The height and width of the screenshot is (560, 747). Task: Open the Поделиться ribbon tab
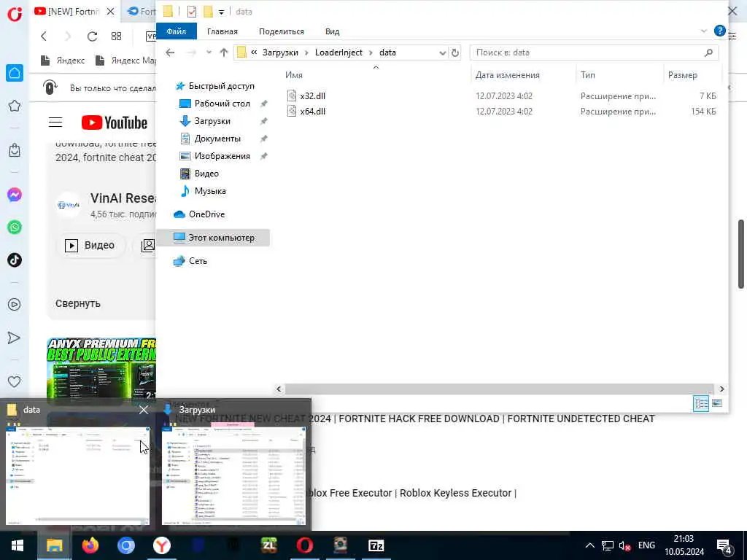281,31
